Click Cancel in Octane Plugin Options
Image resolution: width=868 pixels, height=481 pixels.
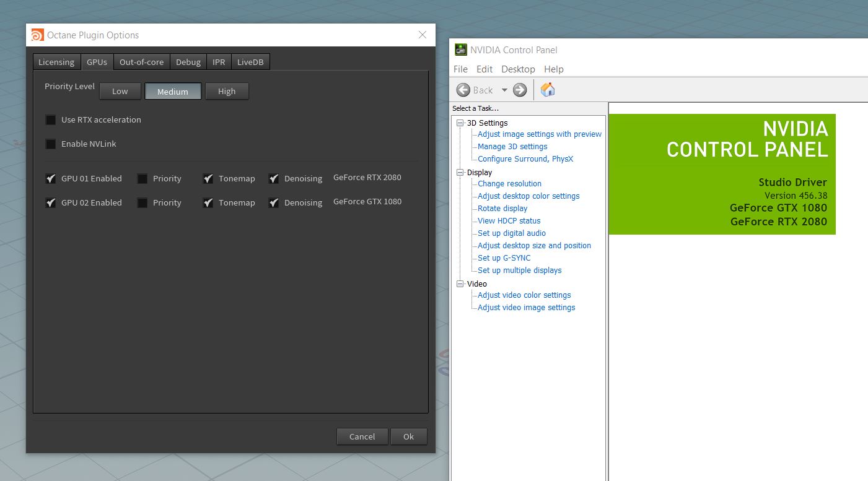(362, 436)
